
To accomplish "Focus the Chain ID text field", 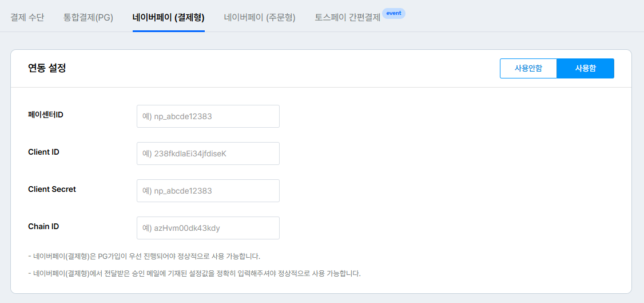I will point(208,228).
